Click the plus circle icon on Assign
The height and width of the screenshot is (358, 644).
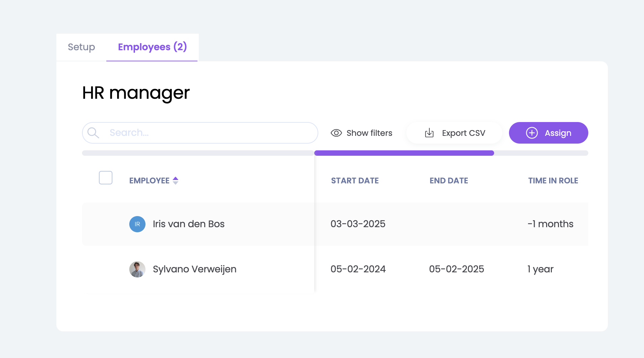[532, 133]
